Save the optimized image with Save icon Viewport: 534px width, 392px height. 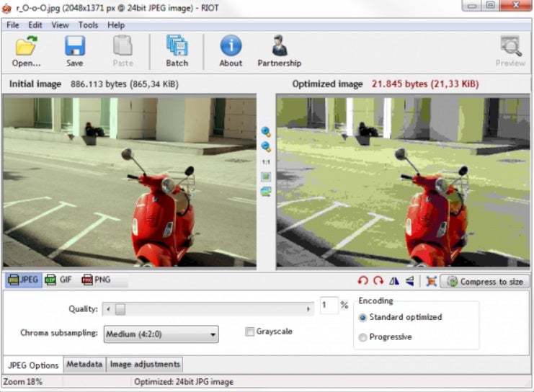point(74,50)
